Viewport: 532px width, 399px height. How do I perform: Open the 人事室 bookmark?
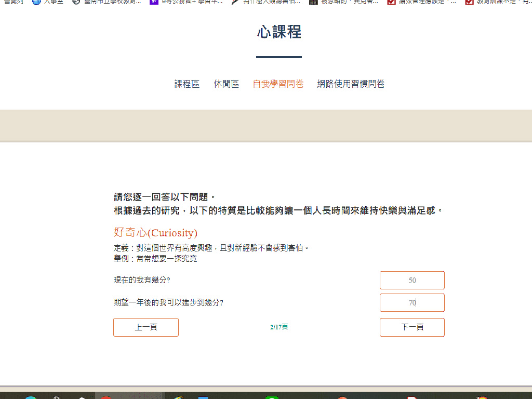pos(48,2)
